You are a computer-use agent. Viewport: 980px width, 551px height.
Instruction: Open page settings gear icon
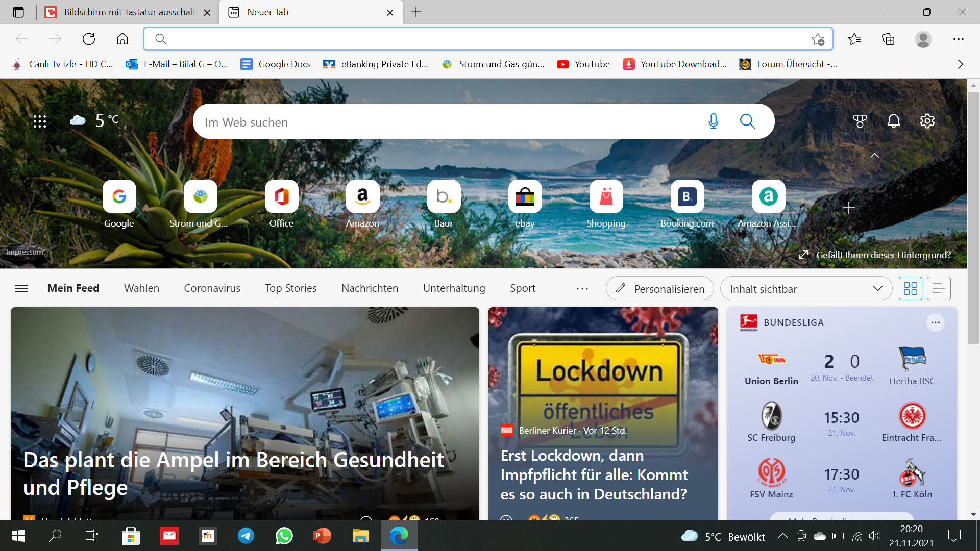click(x=927, y=121)
